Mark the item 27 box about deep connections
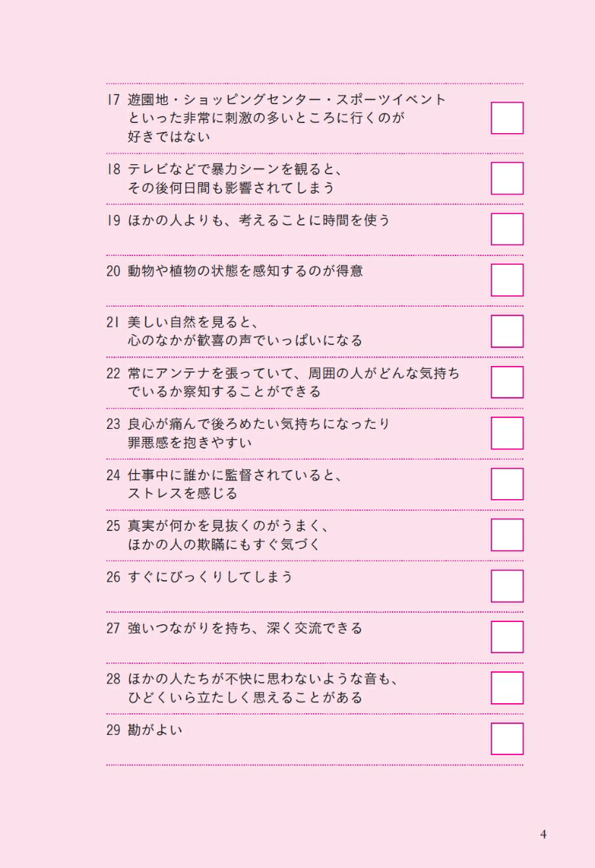This screenshot has height=868, width=595. click(507, 637)
